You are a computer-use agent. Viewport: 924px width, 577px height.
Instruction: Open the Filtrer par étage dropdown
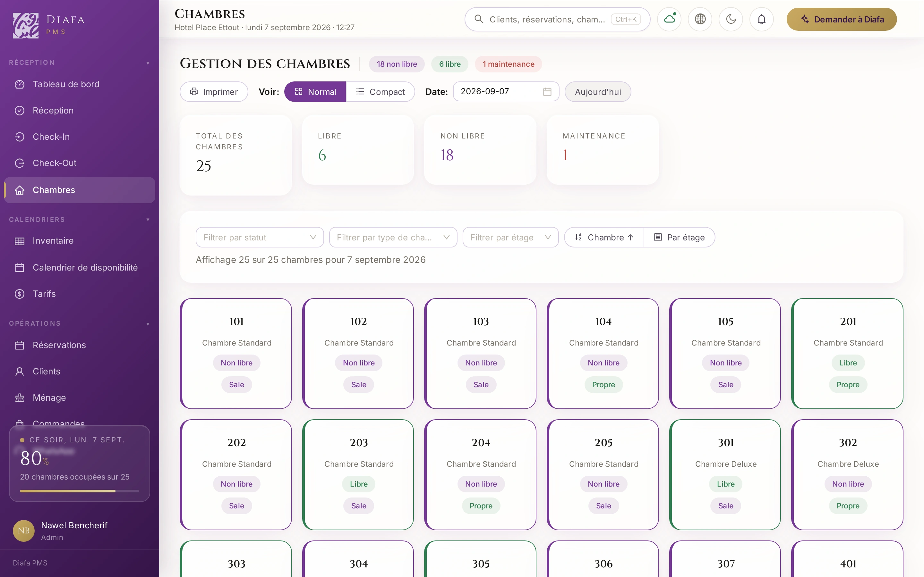click(x=510, y=237)
